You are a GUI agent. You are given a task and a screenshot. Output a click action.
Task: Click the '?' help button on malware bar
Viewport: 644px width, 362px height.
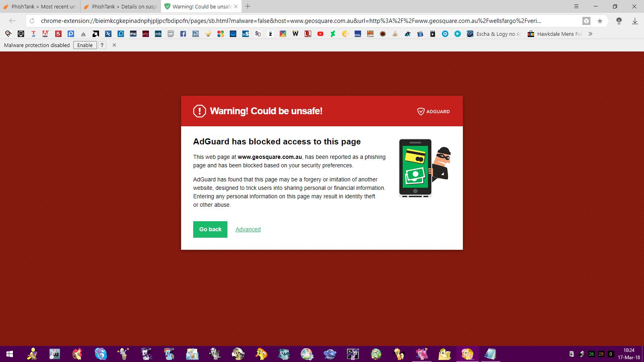pyautogui.click(x=102, y=45)
